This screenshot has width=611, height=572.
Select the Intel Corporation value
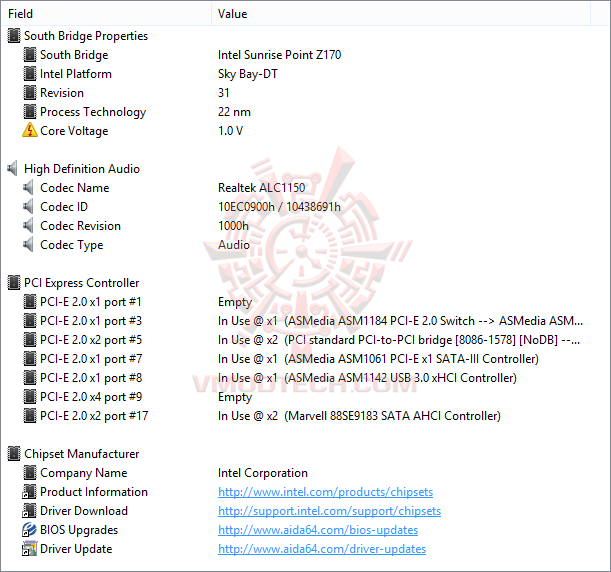click(263, 473)
